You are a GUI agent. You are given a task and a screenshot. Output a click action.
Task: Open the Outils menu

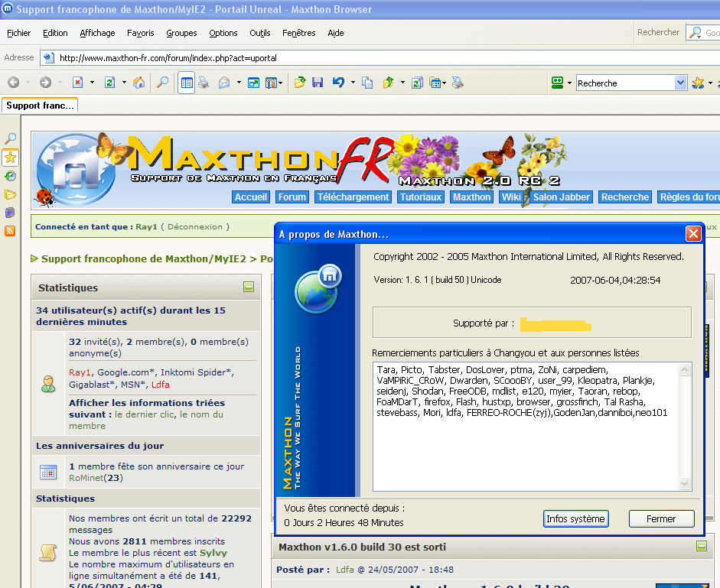click(260, 33)
